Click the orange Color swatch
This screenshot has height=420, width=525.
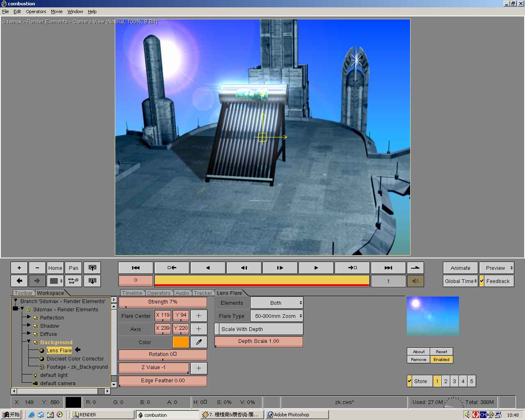[x=181, y=342]
